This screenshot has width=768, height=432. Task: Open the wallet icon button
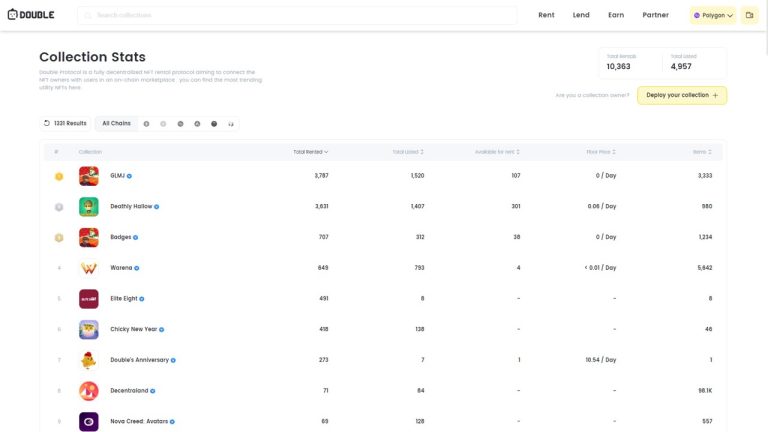point(750,15)
